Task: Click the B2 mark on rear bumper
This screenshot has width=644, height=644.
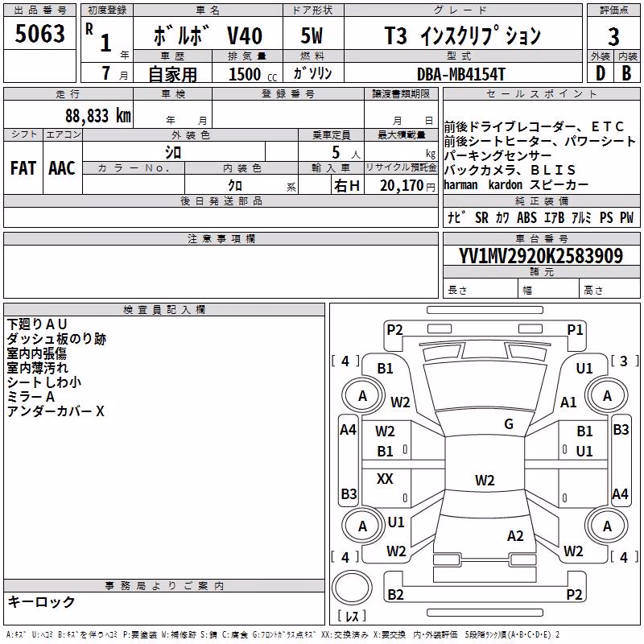Action: click(395, 594)
